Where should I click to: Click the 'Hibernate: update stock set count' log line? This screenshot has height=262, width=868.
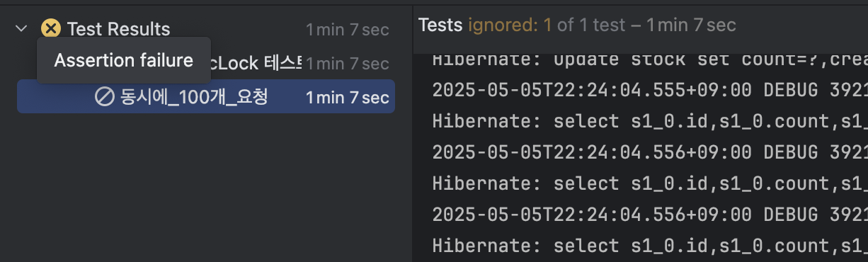point(650,59)
